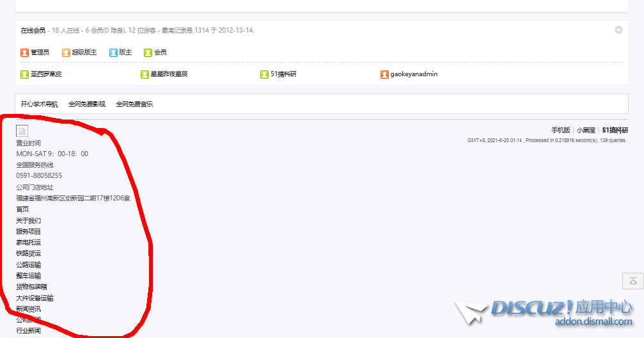Screen dimensions: 644x338
Task: Click the 超级版主 legend icon
Action: point(66,52)
